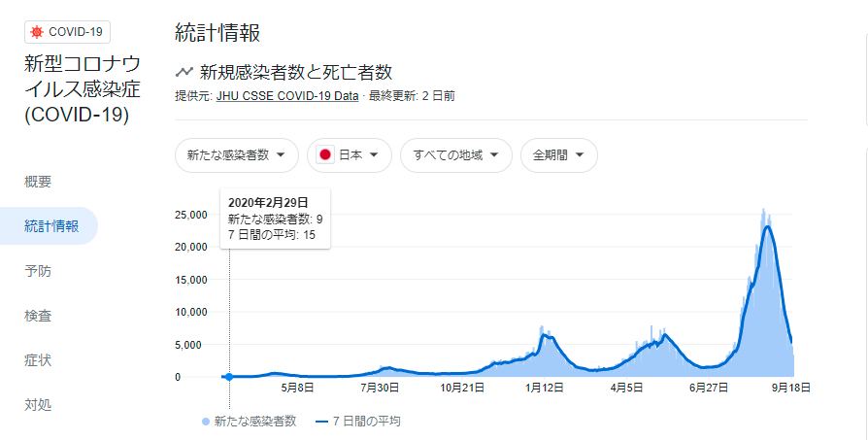Click the Japan flag icon in country selector
Viewport: 868px width, 440px height.
[x=325, y=155]
